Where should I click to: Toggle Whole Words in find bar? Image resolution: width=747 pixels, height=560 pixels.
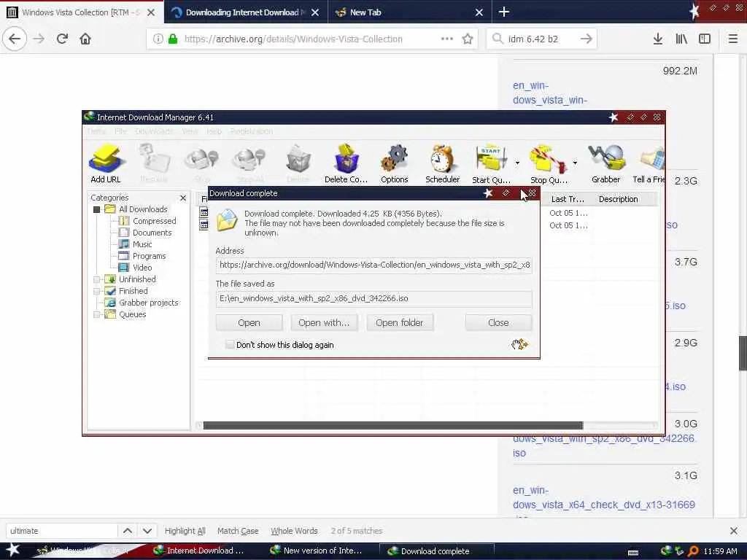pyautogui.click(x=294, y=531)
